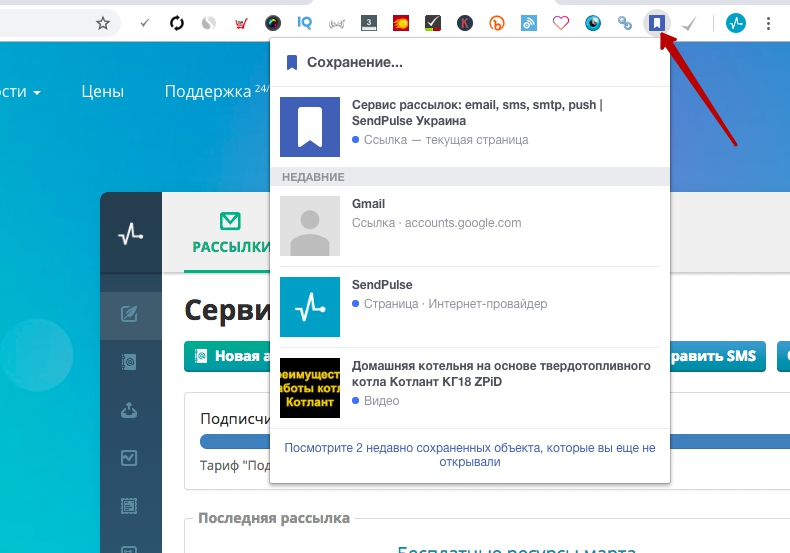Click 'accounts.google.com' text under Gmail
790x553 pixels.
[463, 223]
